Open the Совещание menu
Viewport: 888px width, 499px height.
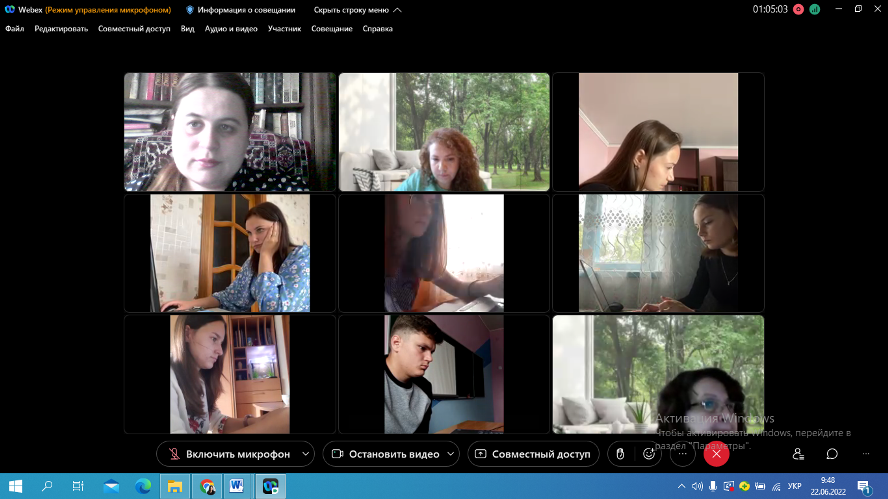332,28
